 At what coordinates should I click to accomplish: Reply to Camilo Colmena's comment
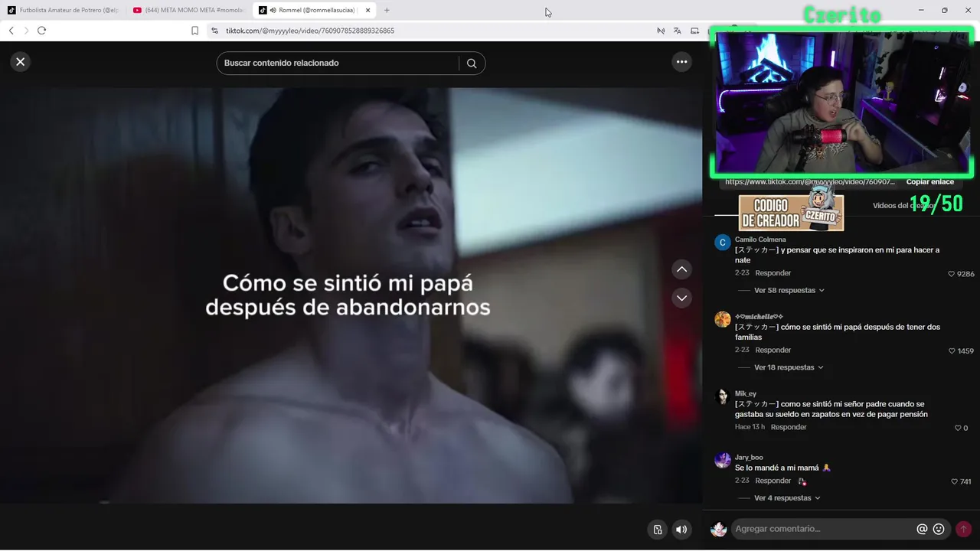pyautogui.click(x=773, y=273)
